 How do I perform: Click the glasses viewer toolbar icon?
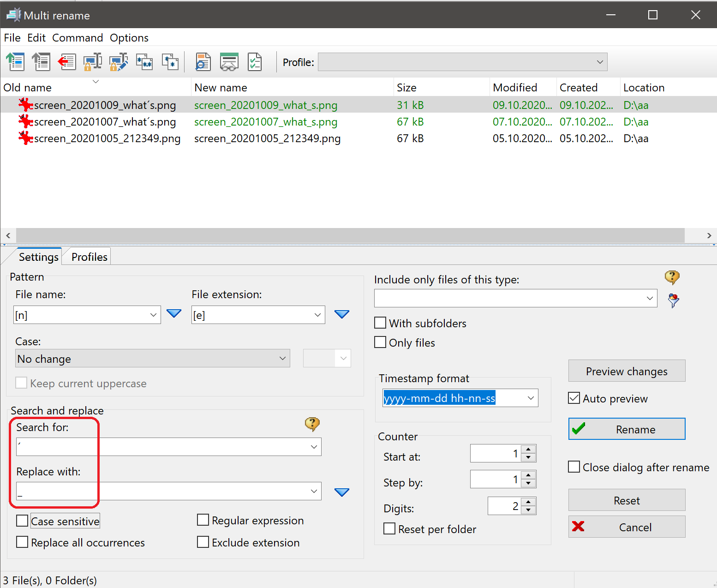tap(229, 62)
